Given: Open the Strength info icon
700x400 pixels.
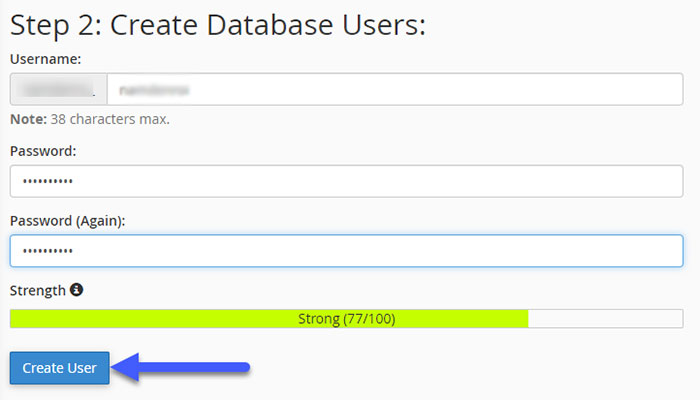Looking at the screenshot, I should pos(76,290).
